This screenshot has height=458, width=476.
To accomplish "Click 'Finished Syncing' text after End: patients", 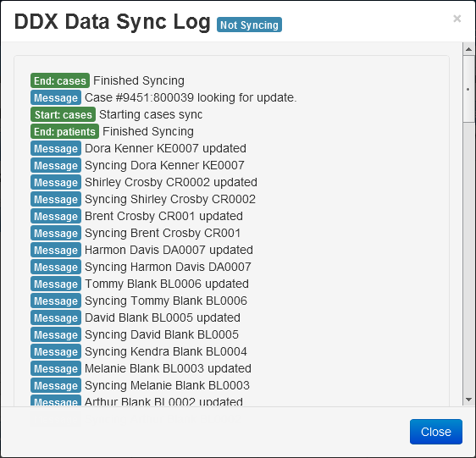I will pos(148,132).
